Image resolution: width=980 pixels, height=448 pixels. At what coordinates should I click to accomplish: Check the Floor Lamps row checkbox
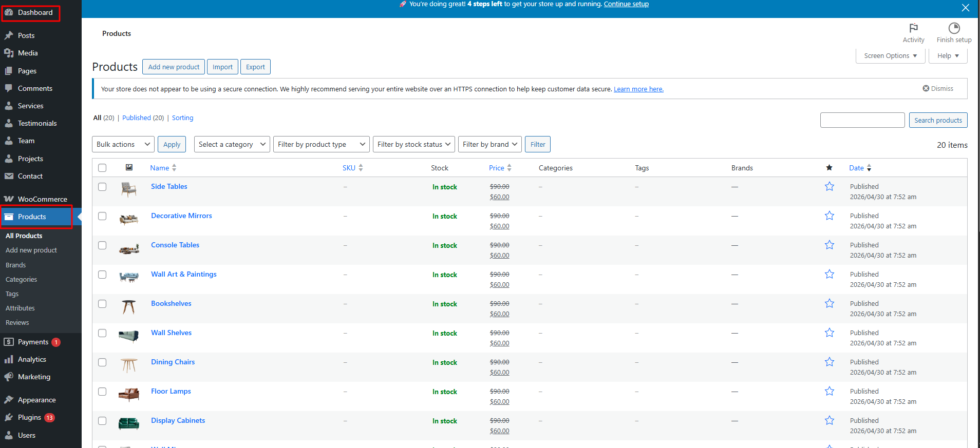click(102, 392)
